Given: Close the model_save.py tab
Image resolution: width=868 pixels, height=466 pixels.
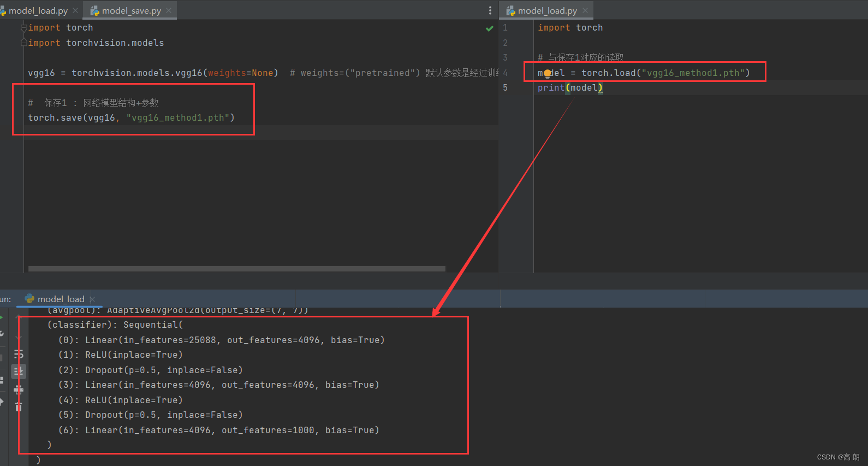Looking at the screenshot, I should pyautogui.click(x=169, y=10).
